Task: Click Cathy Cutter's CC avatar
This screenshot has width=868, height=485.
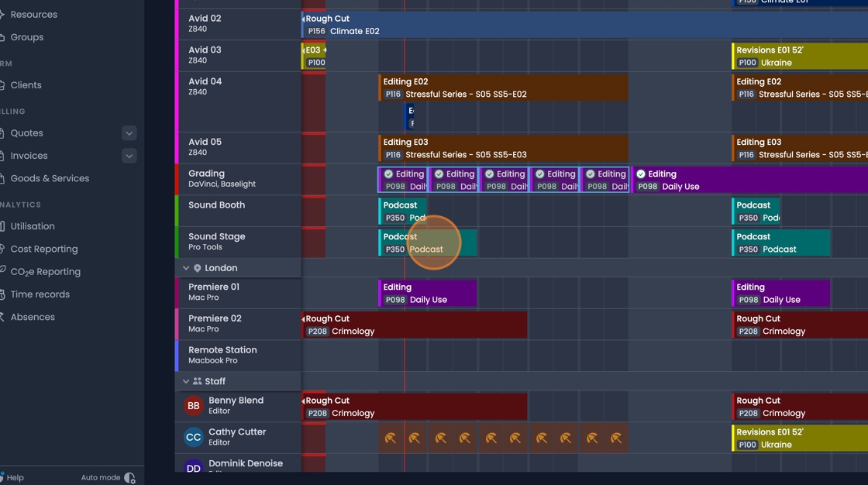Action: click(x=194, y=438)
